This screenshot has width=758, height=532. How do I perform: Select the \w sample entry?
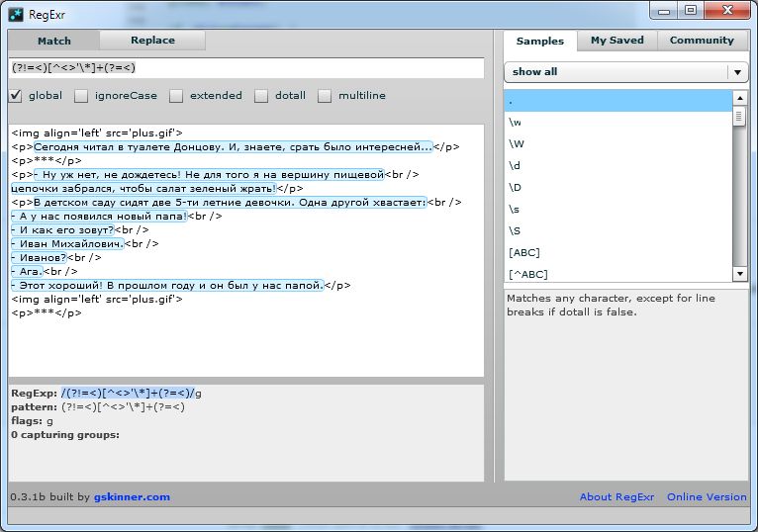tap(618, 123)
